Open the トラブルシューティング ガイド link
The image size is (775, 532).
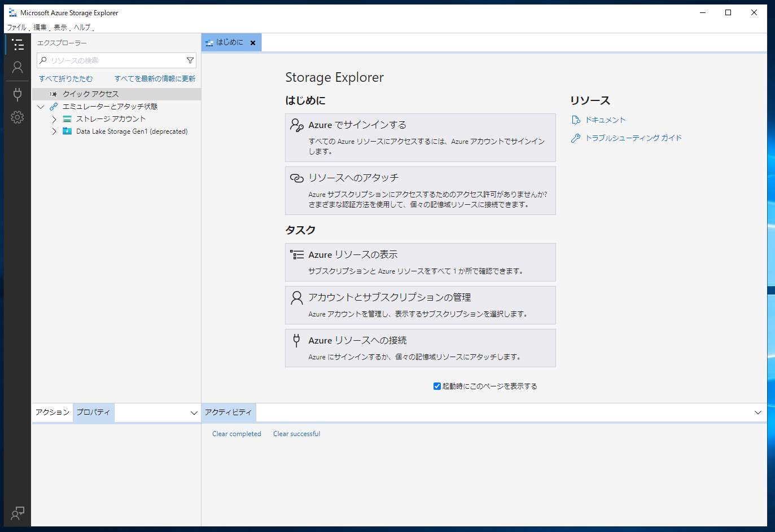[x=633, y=138]
